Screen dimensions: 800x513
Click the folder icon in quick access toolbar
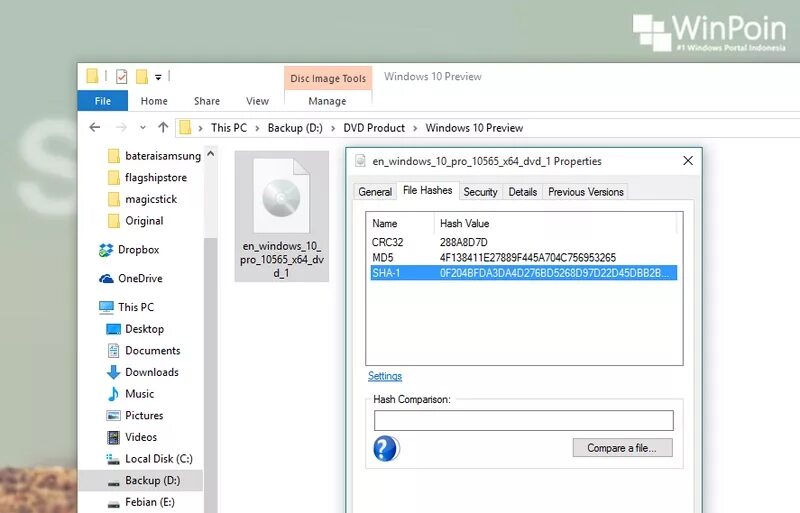(x=92, y=76)
